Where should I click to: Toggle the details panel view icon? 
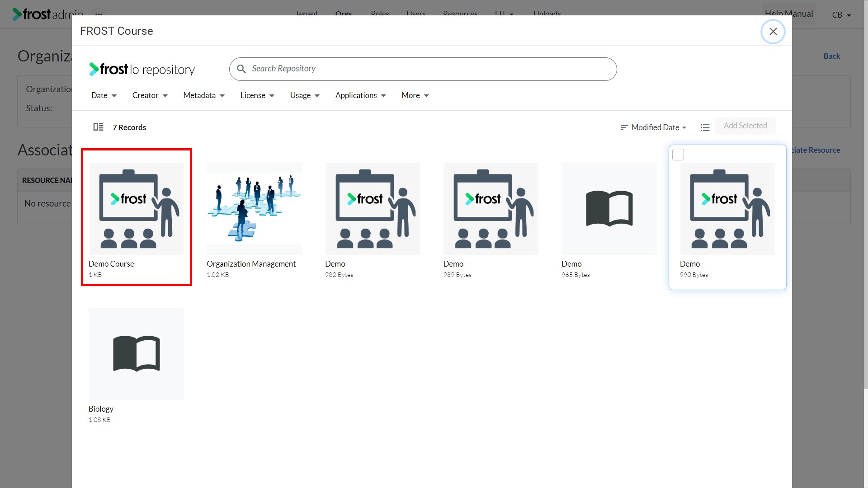[x=98, y=127]
